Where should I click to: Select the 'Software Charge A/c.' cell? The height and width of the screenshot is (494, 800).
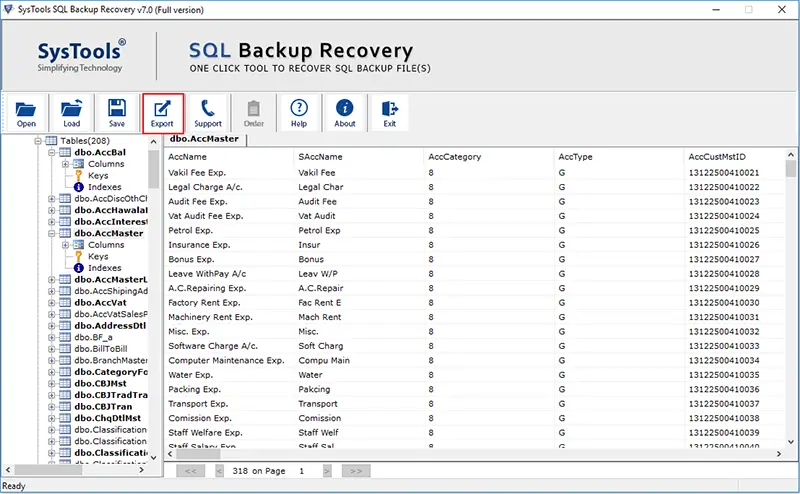(229, 346)
